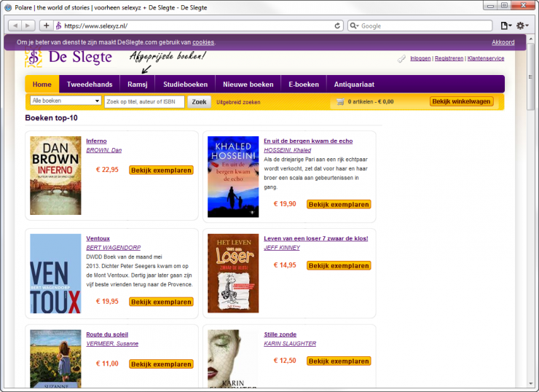Click the shopping cart icon
This screenshot has height=392, width=539.
click(x=340, y=102)
